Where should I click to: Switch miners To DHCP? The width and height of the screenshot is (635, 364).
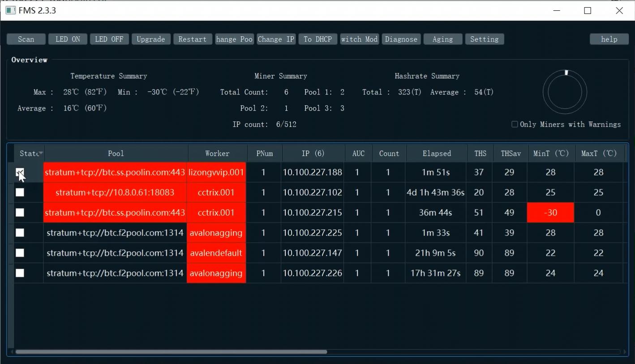pos(317,39)
